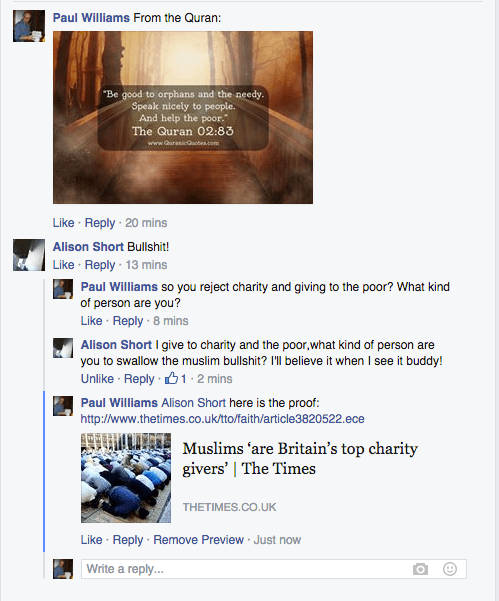Reply to the "From the Quran" comment
The height and width of the screenshot is (601, 499).
coord(100,223)
